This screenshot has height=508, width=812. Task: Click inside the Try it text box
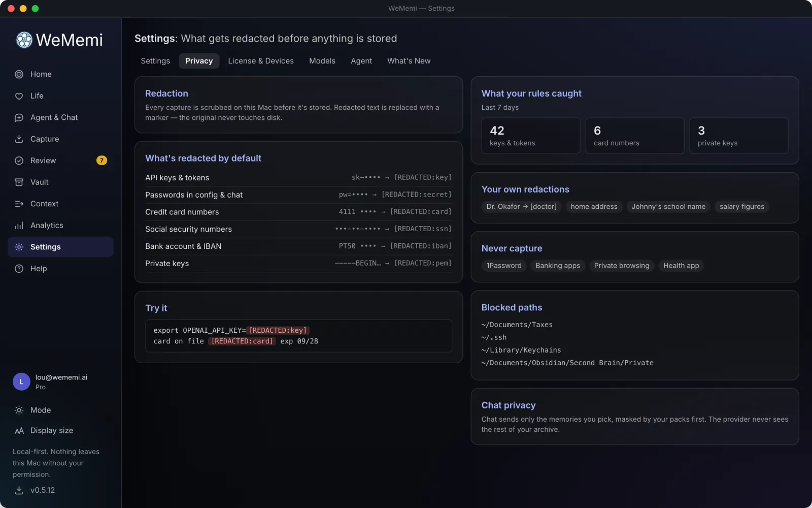point(298,336)
